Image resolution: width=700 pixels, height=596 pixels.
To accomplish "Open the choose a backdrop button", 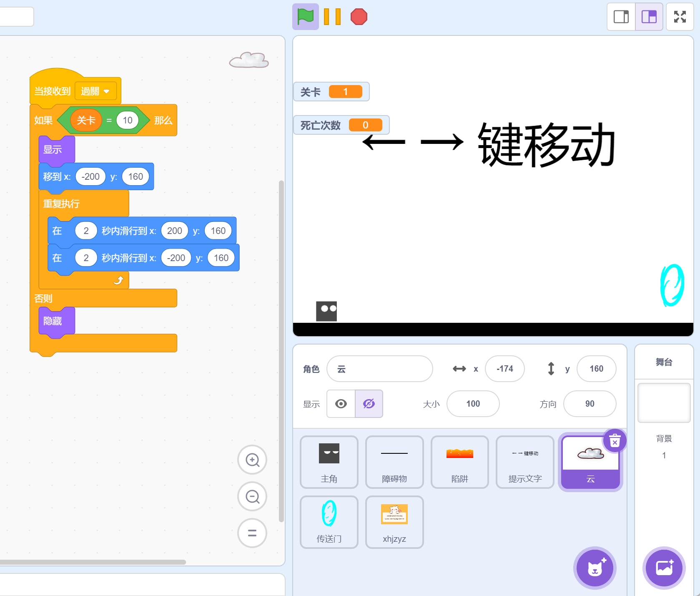I will point(664,568).
